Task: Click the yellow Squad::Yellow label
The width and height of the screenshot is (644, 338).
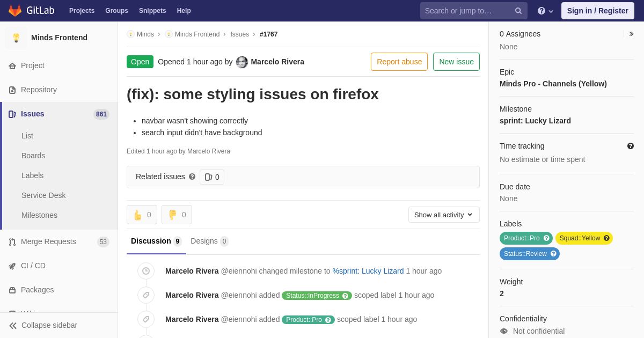Action: click(x=584, y=238)
